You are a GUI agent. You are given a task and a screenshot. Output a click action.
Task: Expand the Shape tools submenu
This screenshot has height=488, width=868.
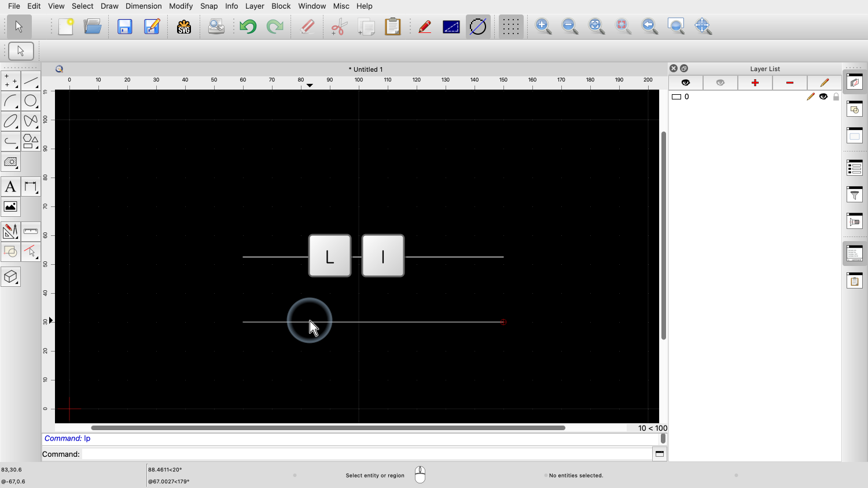coord(31,142)
